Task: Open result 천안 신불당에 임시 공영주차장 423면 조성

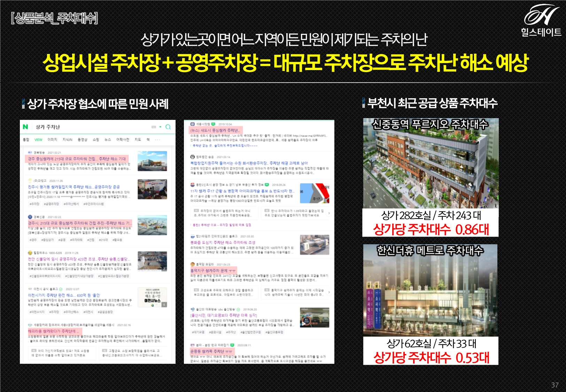Action: coord(79,259)
